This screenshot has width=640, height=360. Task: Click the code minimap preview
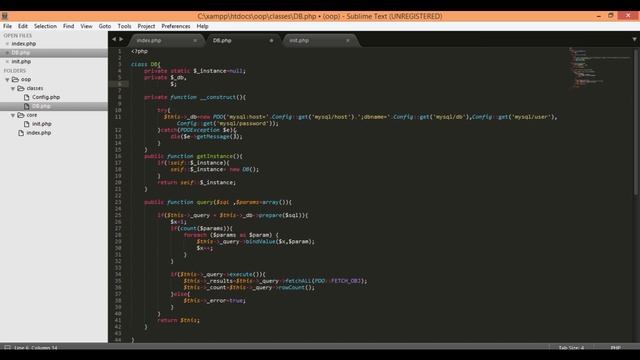tap(600, 67)
